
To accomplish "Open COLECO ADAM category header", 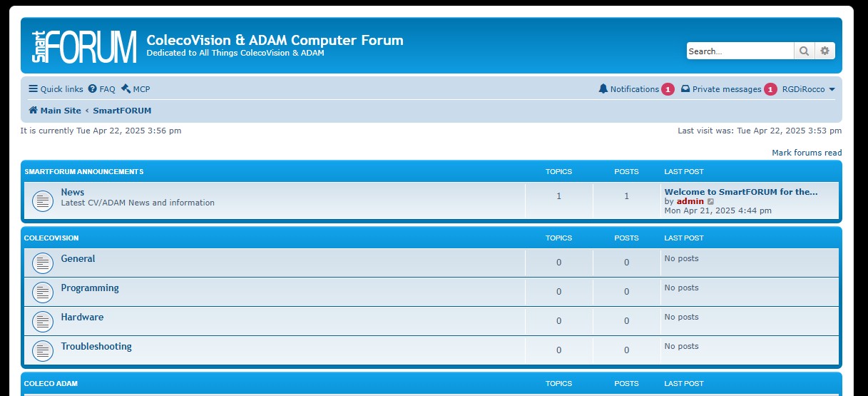I will point(51,383).
